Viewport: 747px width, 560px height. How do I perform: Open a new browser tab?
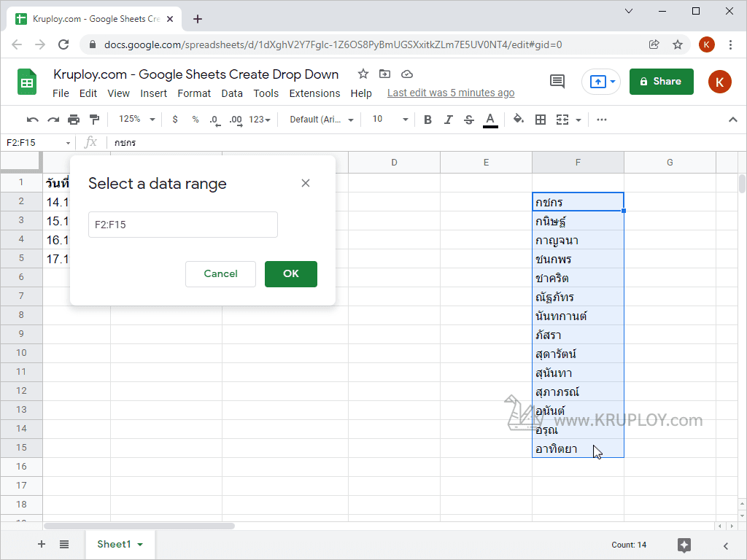tap(198, 19)
